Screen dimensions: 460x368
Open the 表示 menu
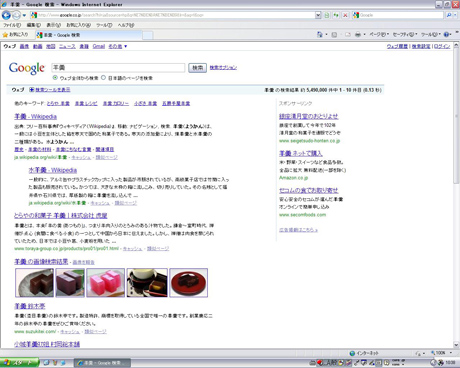(x=53, y=25)
